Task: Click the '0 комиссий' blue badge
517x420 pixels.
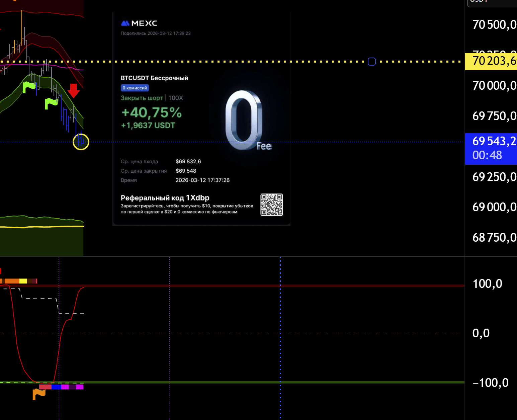Action: [x=135, y=88]
